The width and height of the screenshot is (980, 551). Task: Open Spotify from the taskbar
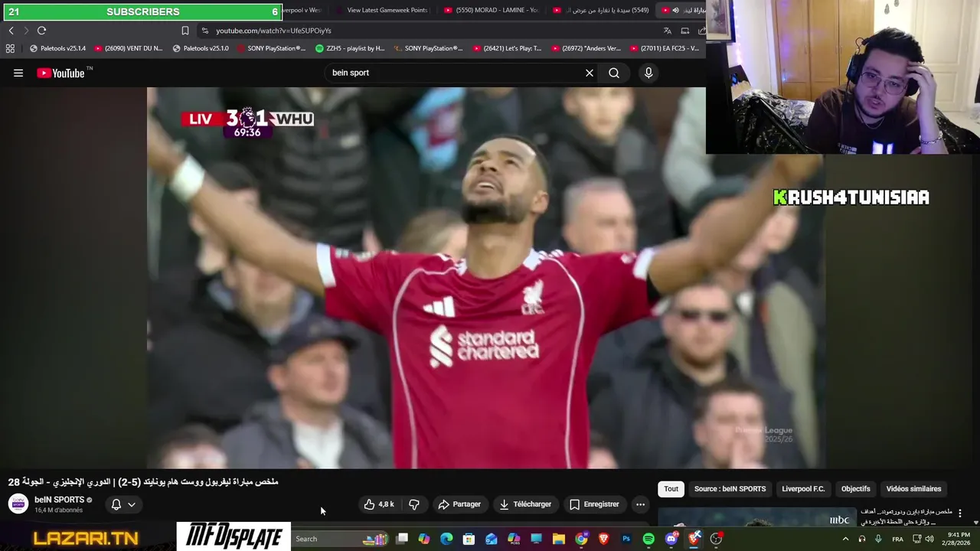(x=648, y=539)
